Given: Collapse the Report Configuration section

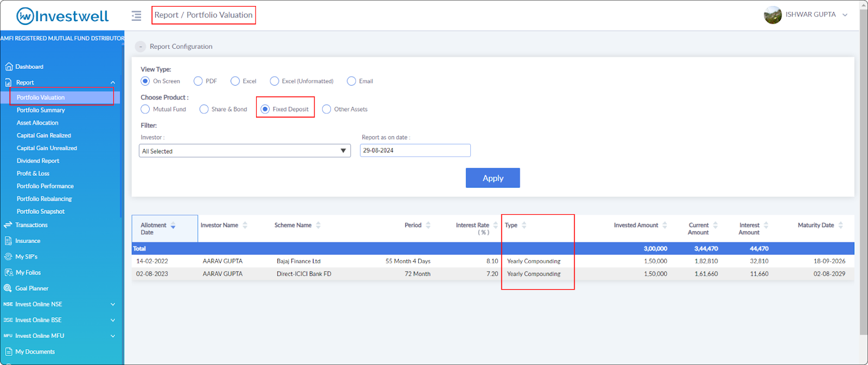Looking at the screenshot, I should (141, 47).
